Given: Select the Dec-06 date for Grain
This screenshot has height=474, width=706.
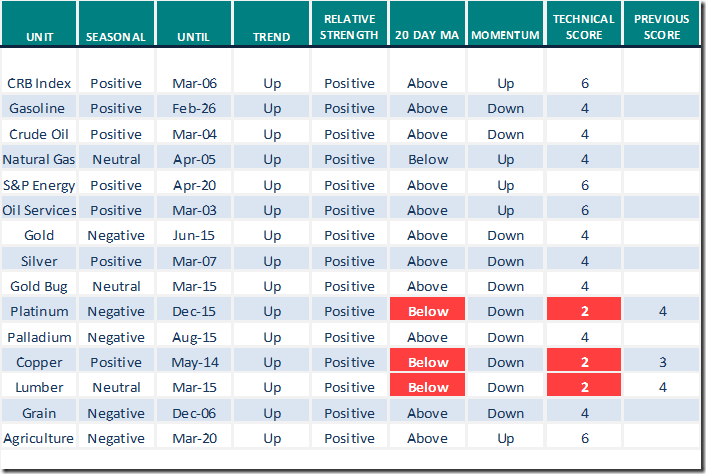Looking at the screenshot, I should (x=193, y=413).
